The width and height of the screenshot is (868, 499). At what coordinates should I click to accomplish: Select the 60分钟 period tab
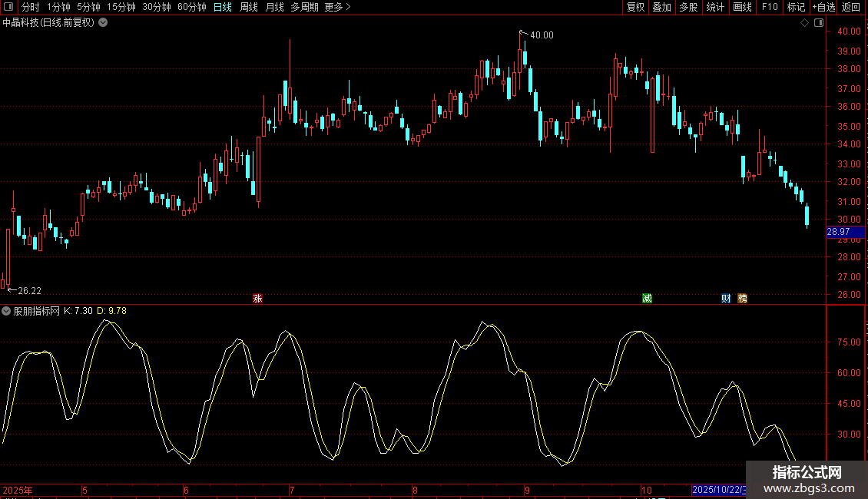[191, 7]
